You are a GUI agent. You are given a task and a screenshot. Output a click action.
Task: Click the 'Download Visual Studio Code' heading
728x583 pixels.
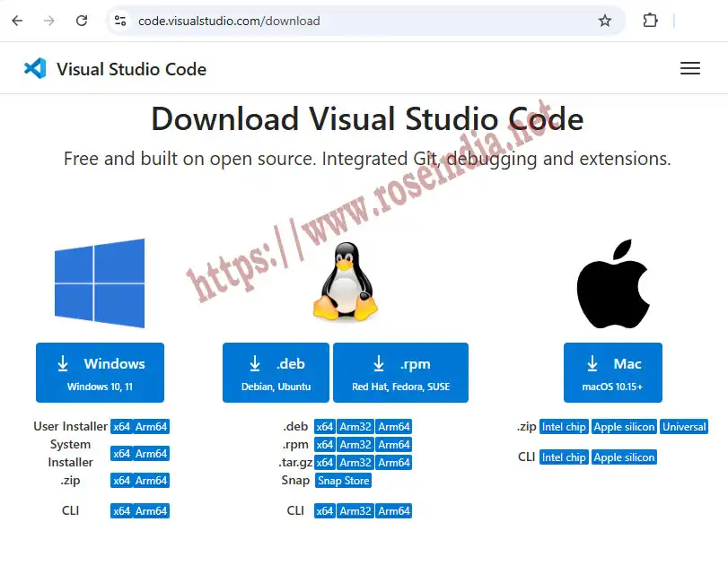(x=367, y=118)
